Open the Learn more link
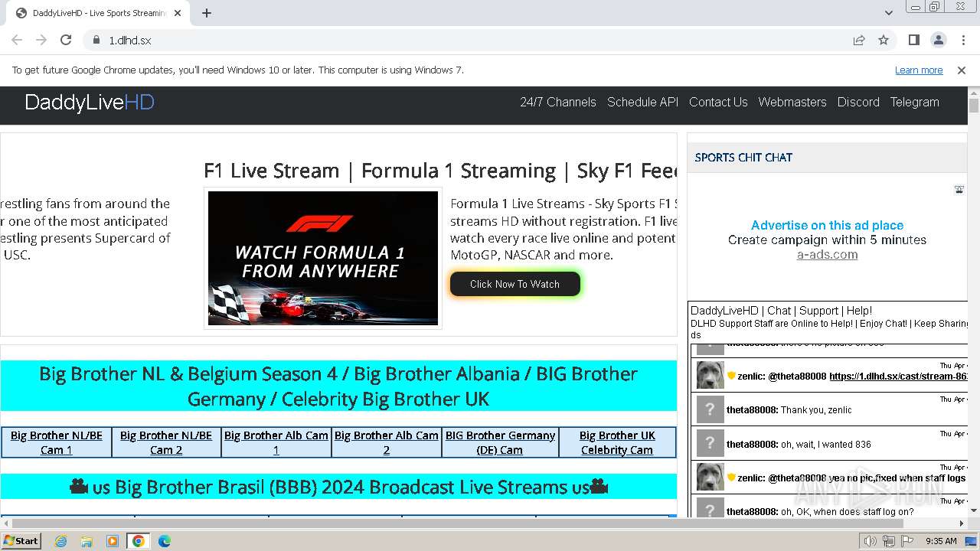980x551 pixels. tap(919, 70)
